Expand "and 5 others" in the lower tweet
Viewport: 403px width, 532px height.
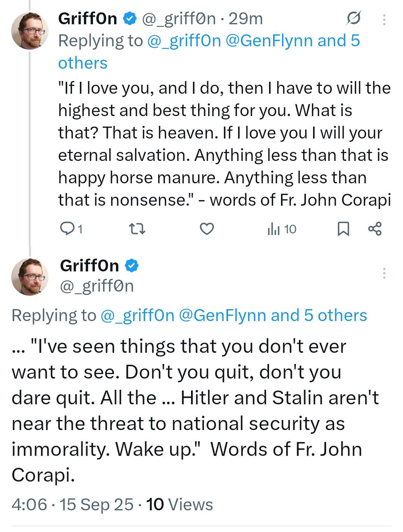point(319,315)
